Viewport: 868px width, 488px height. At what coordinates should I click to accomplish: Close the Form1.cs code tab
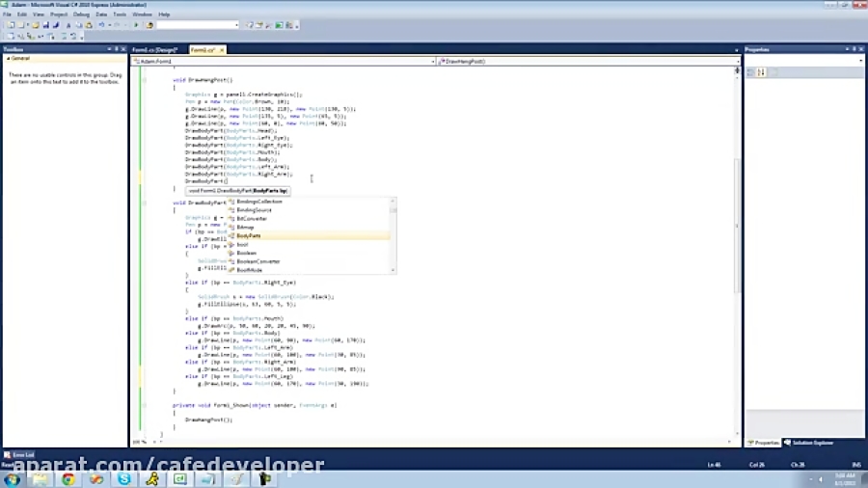click(x=222, y=50)
